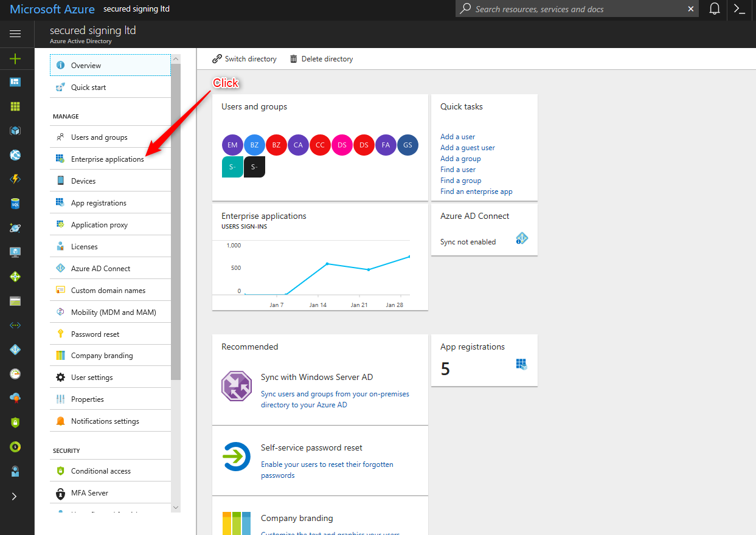The height and width of the screenshot is (535, 756).
Task: Open Azure AD Connect menu item
Action: (x=110, y=268)
